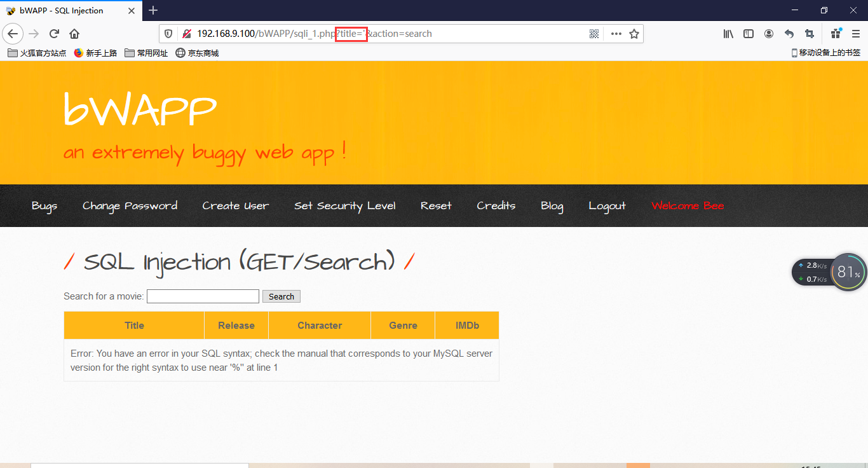Open the gift extension icon with blue dot
The height and width of the screenshot is (468, 868).
(x=836, y=34)
